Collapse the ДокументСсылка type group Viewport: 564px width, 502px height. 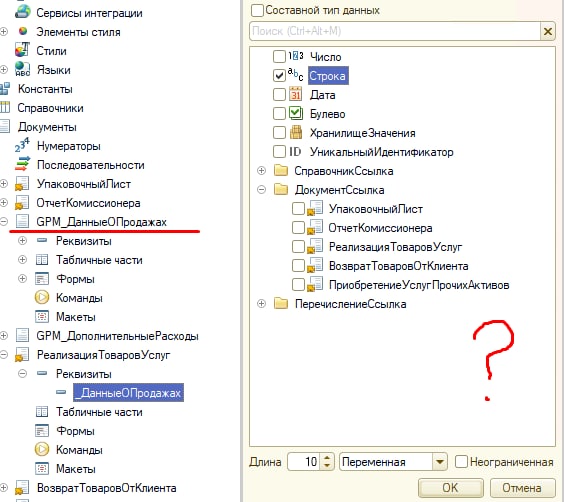(261, 190)
